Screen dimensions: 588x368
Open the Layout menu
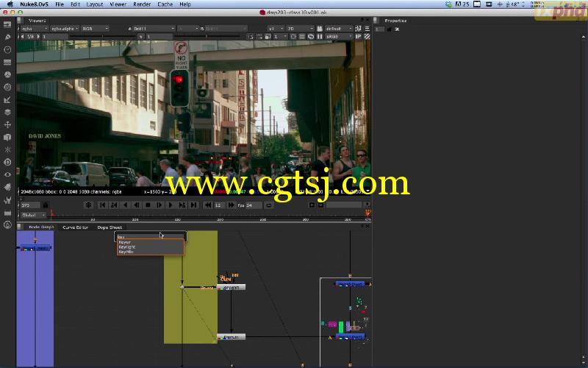coord(95,4)
